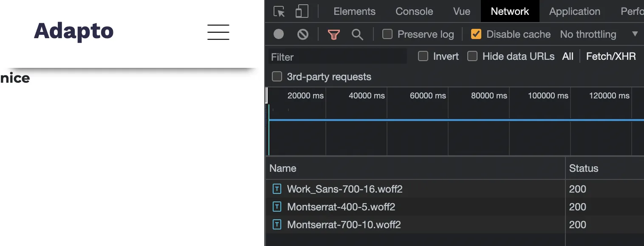Open the Application tab

pos(574,11)
